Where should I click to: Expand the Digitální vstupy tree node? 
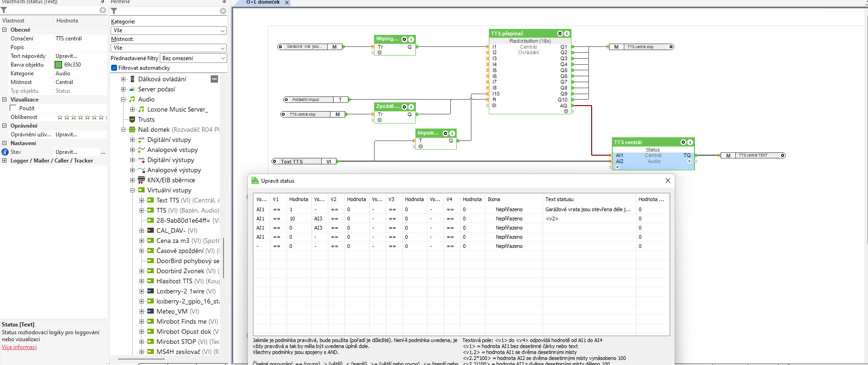click(x=133, y=140)
